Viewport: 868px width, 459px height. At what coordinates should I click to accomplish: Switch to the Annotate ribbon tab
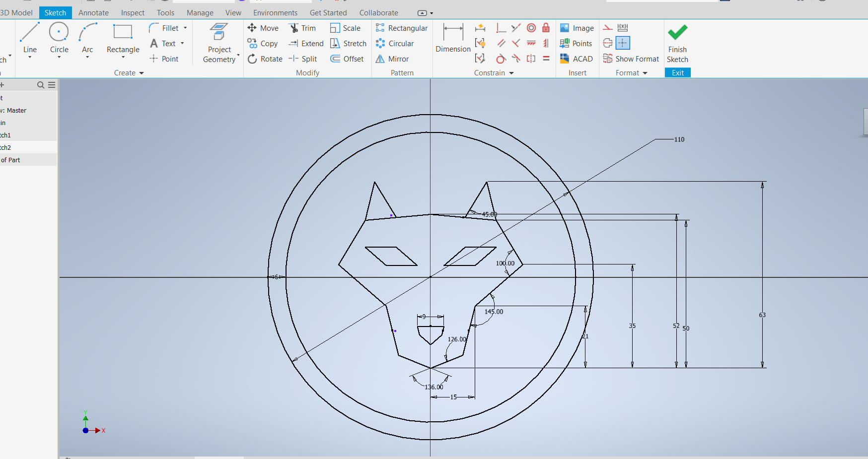click(93, 13)
